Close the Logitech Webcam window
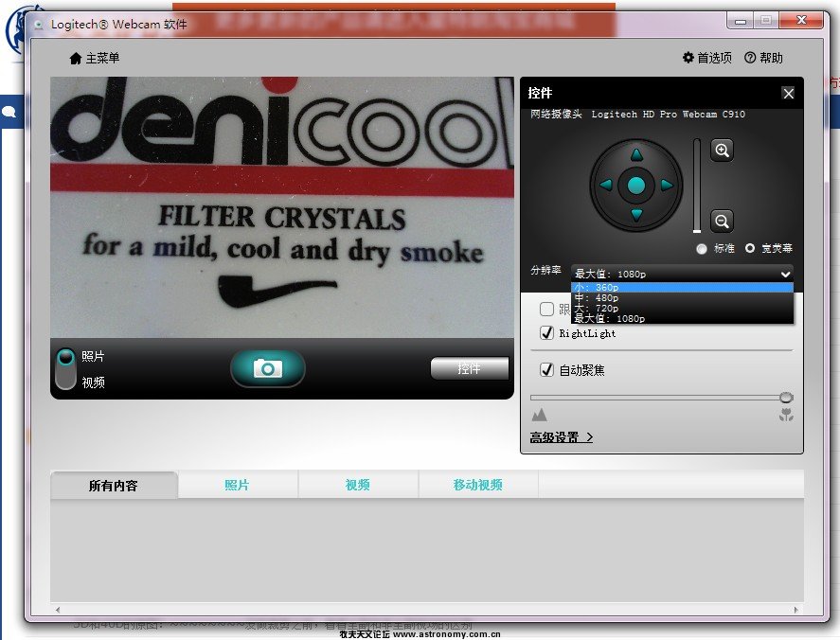 (x=801, y=20)
